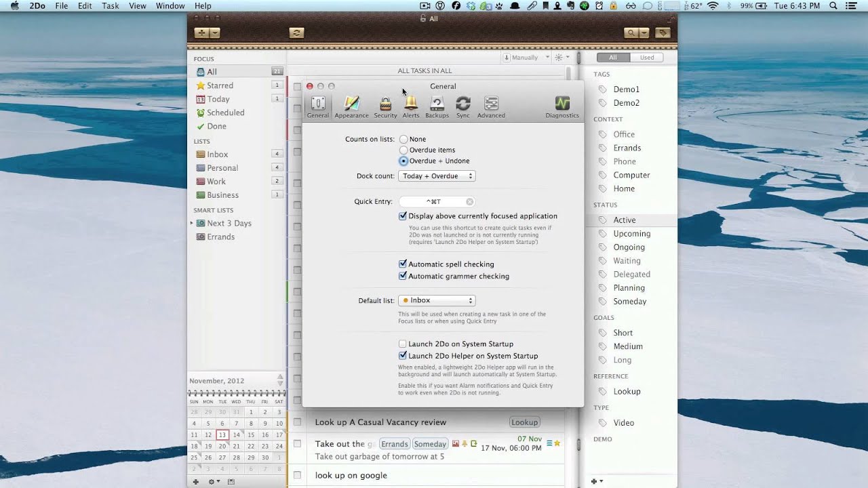
Task: Open the Window menu
Action: click(x=170, y=5)
